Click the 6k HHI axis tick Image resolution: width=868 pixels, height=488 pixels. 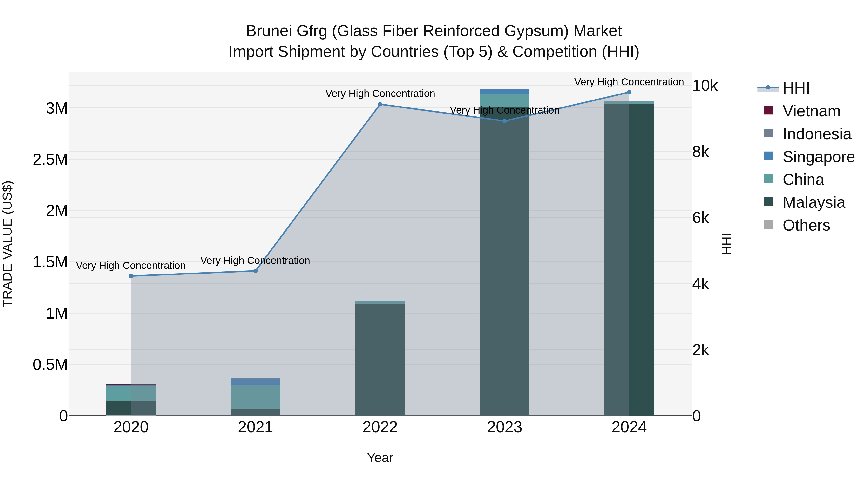pos(701,218)
